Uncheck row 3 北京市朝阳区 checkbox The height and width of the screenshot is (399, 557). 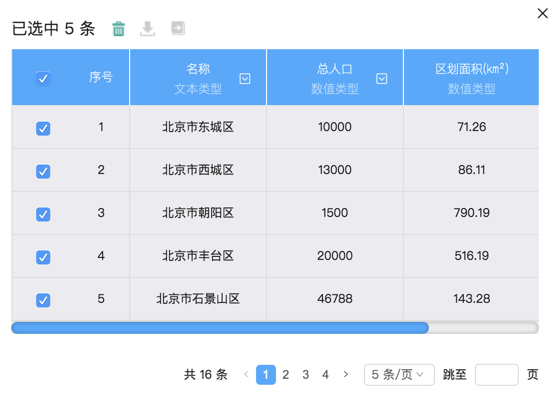(x=43, y=214)
